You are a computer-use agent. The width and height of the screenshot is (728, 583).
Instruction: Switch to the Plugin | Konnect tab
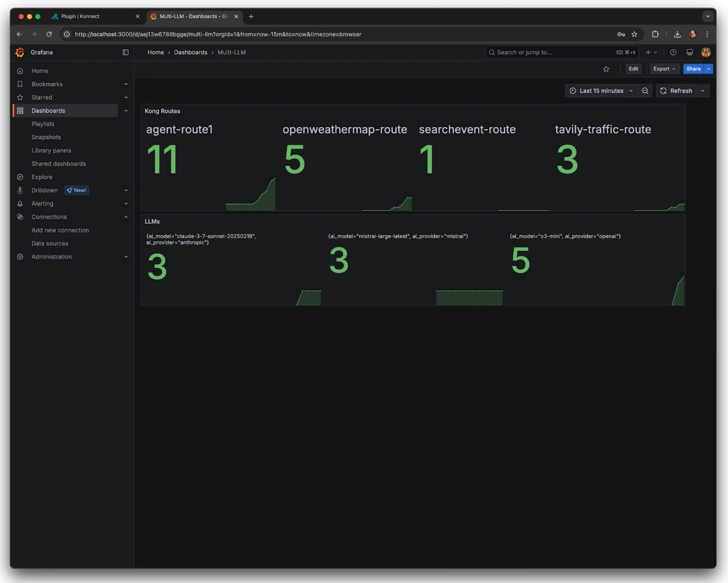(x=80, y=16)
